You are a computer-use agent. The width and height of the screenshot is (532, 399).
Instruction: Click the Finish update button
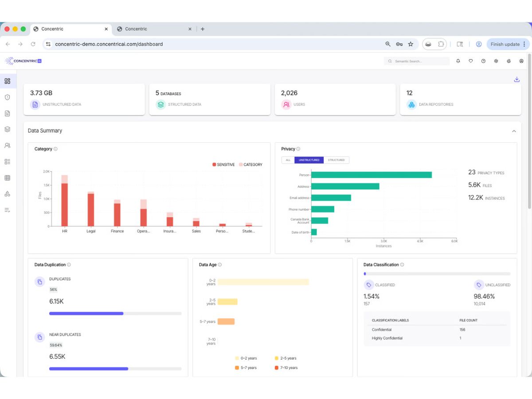508,44
